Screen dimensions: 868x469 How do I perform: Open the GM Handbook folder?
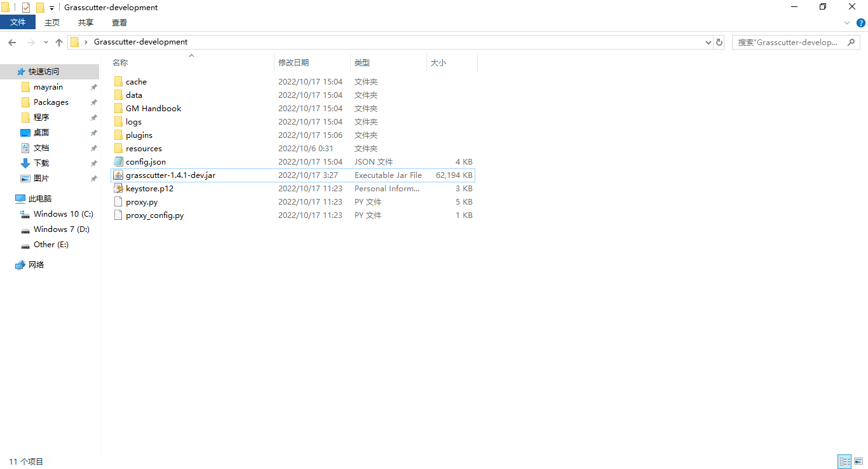point(153,108)
